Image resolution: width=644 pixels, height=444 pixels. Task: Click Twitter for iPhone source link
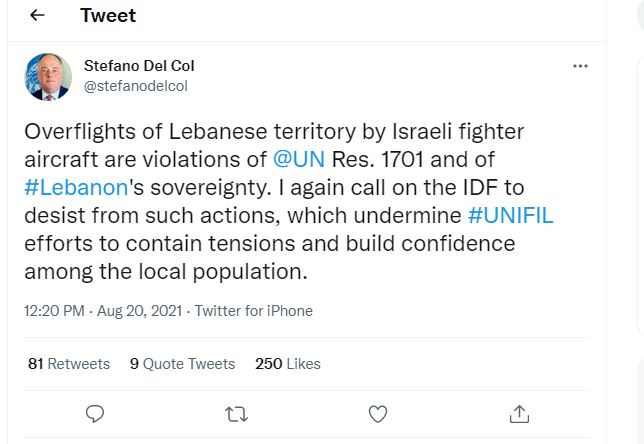point(253,311)
